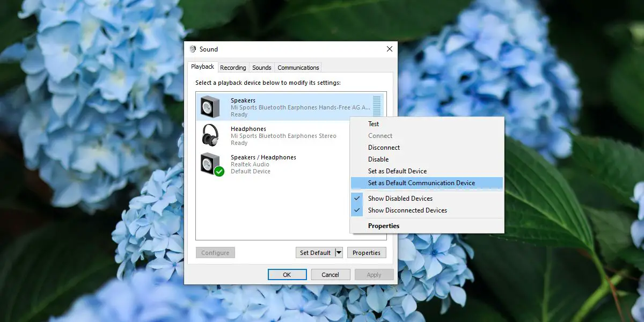
Task: Choose Connect in the context menu
Action: [427, 136]
